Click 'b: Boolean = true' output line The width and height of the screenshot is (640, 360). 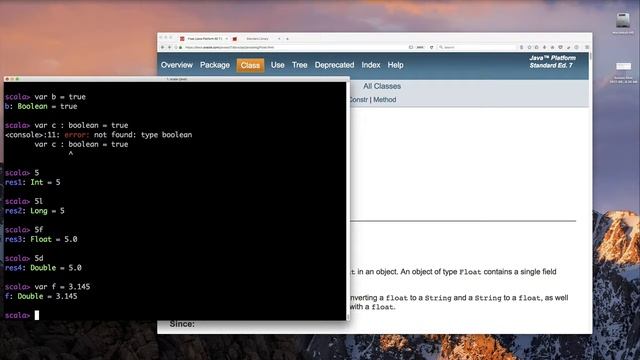coord(41,106)
